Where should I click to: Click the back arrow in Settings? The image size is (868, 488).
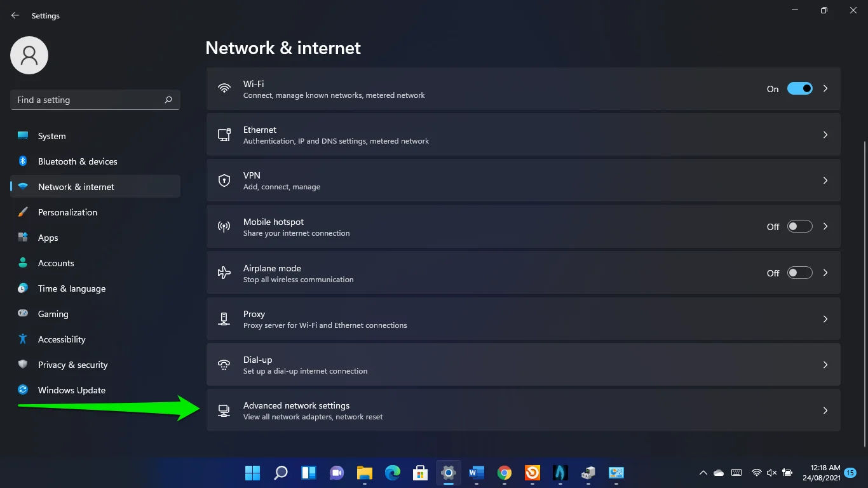[x=15, y=15]
